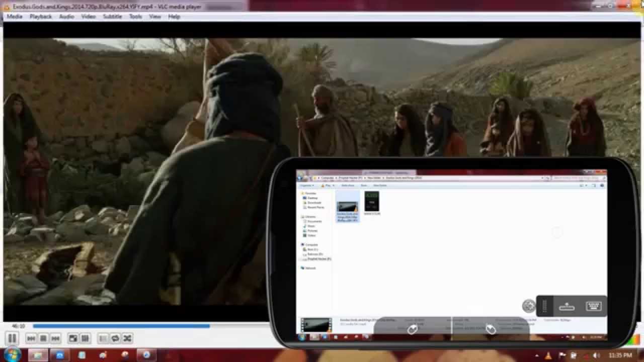
Task: Show VLC extended settings
Action: [85, 338]
